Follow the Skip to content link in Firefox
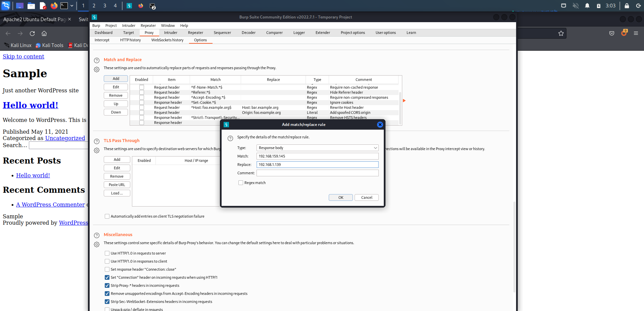Image resolution: width=644 pixels, height=311 pixels. pyautogui.click(x=24, y=56)
